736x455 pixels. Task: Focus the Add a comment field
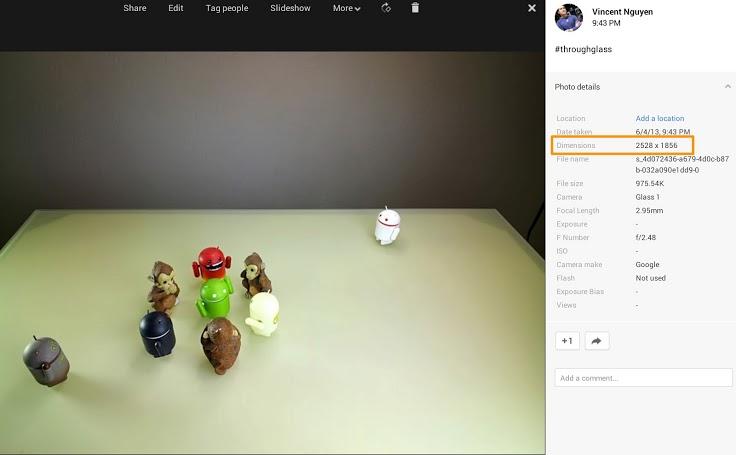[x=643, y=378]
